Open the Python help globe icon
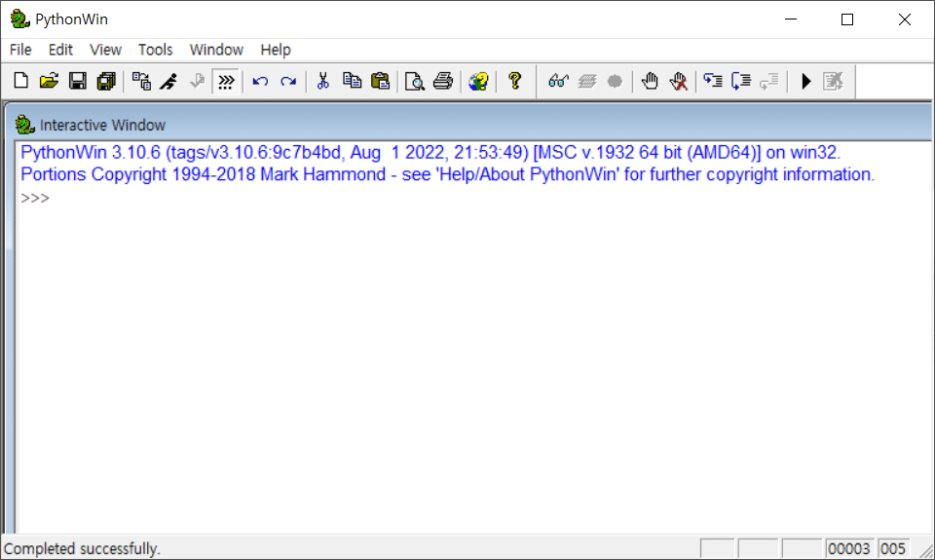Screen dimensions: 935x560 click(478, 81)
